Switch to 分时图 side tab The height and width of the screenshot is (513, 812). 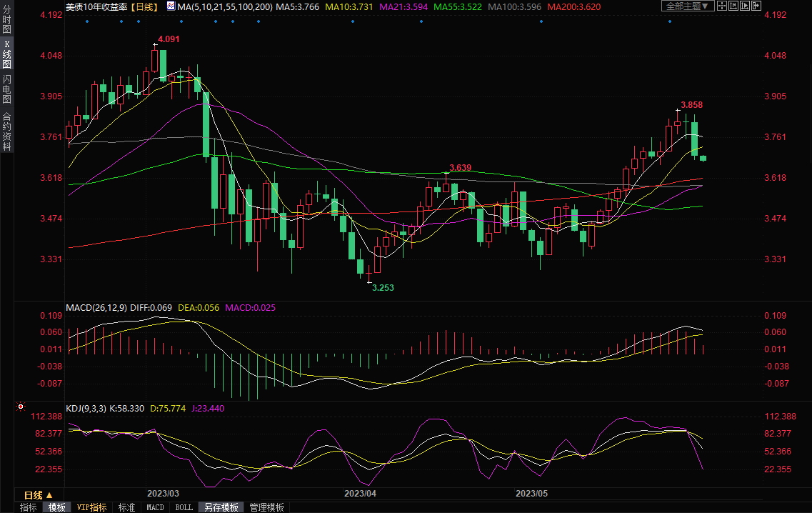coord(7,22)
